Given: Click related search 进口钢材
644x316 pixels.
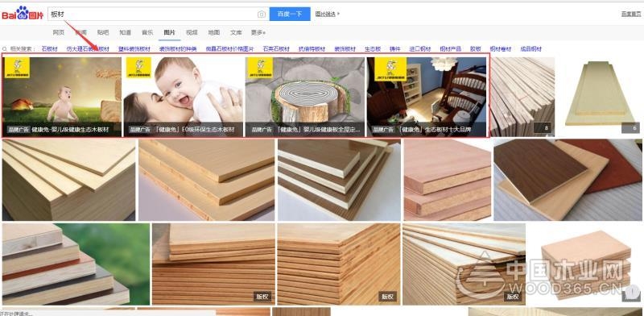Looking at the screenshot, I should (420, 48).
